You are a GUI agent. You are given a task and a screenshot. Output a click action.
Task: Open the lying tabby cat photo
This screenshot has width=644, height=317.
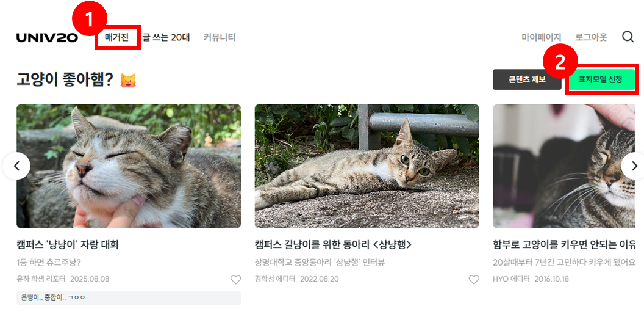pyautogui.click(x=367, y=166)
